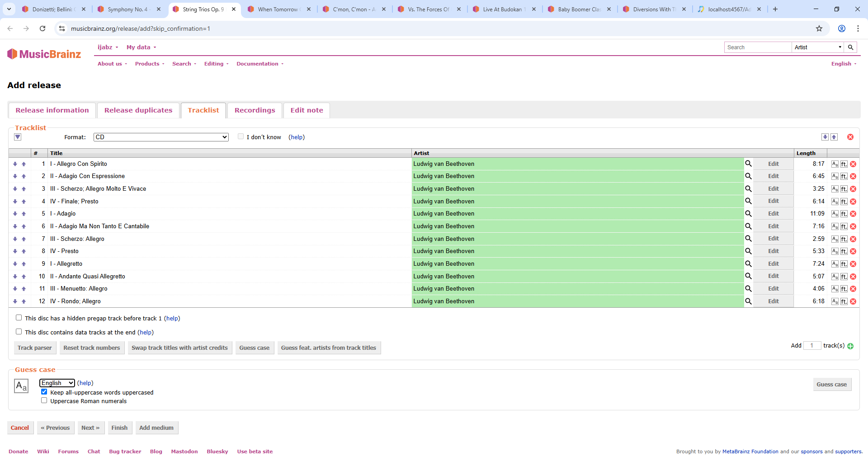Check 'Uppercase Roman numerals'
The height and width of the screenshot is (470, 868).
44,400
